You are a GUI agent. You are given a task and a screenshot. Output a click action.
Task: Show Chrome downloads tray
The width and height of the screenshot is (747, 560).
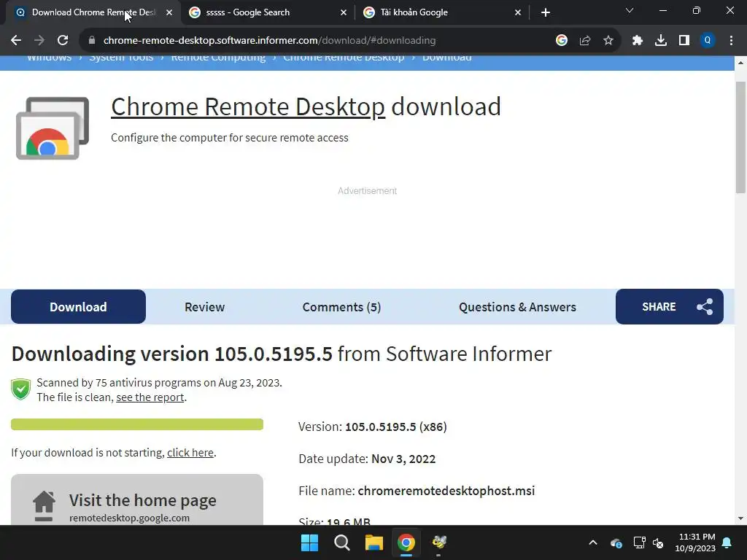tap(661, 41)
